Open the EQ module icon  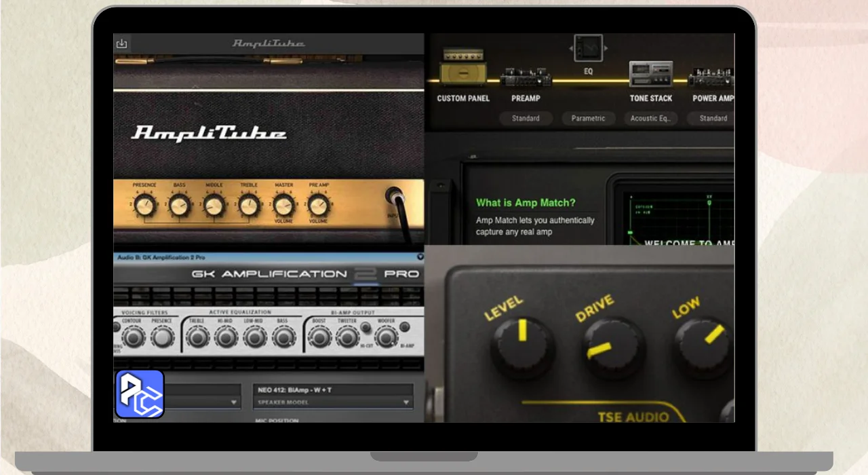[x=588, y=48]
